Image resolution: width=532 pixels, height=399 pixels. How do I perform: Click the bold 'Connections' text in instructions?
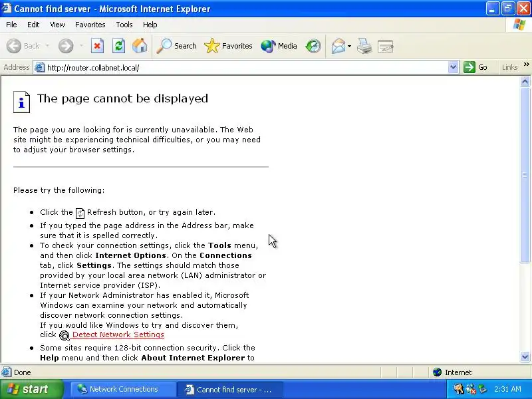coord(225,255)
